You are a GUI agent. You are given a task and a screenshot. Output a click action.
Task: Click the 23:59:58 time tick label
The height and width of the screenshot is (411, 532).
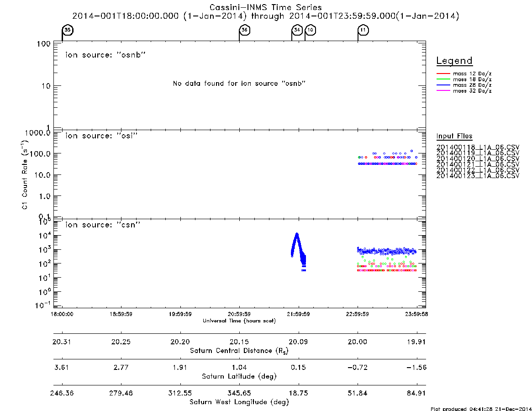pyautogui.click(x=416, y=314)
